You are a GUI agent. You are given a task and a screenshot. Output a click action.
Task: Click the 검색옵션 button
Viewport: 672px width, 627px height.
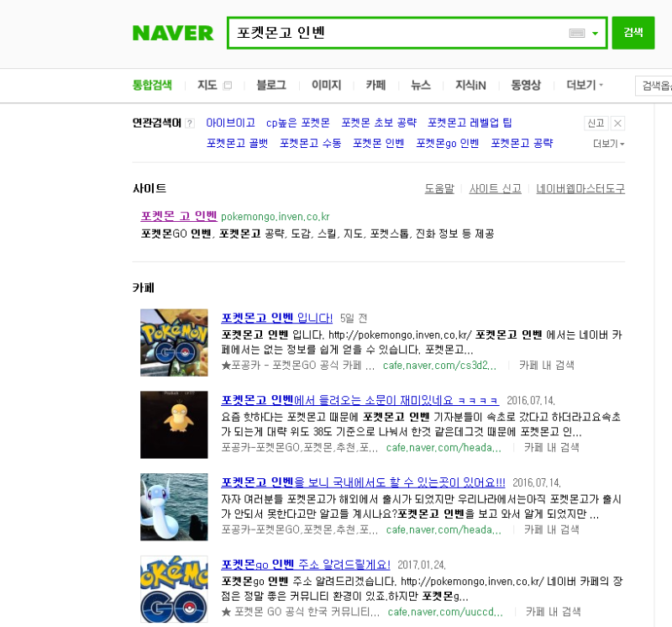click(654, 86)
